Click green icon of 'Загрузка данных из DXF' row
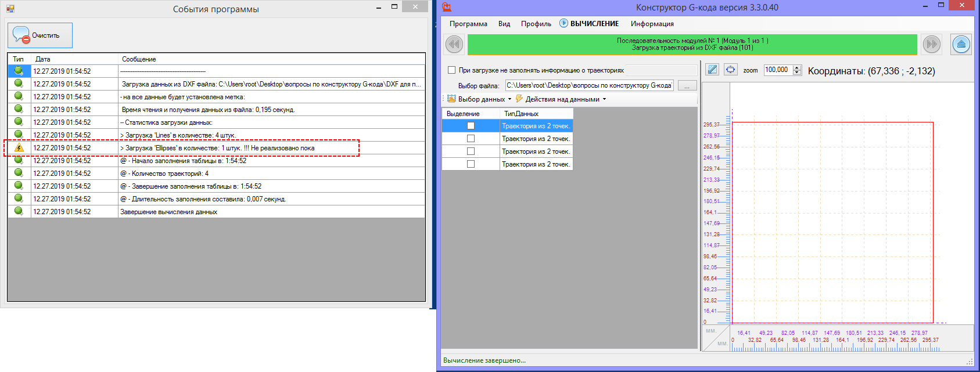The width and height of the screenshot is (980, 372). 19,84
